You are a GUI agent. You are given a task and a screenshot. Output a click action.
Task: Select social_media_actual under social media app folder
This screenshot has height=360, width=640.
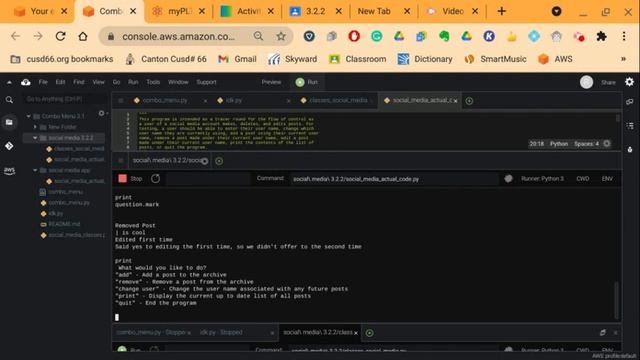pos(79,181)
